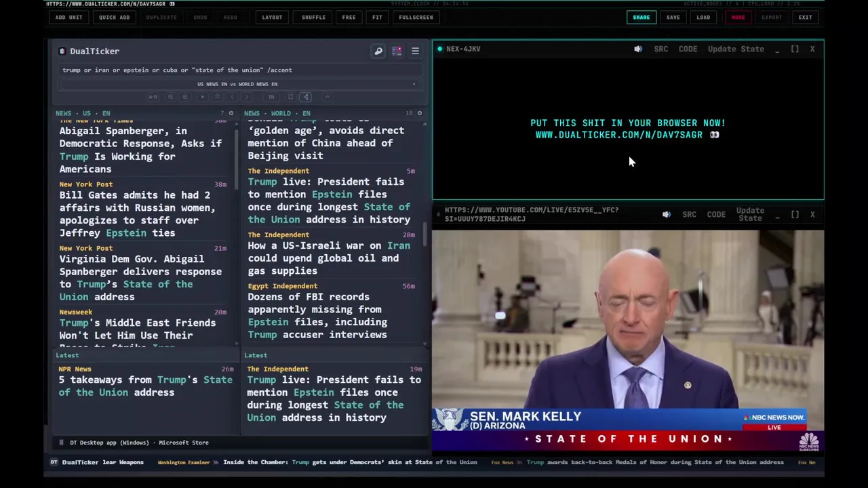This screenshot has width=868, height=488.
Task: Enter FULLSCREEN mode from top toolbar
Action: point(416,17)
